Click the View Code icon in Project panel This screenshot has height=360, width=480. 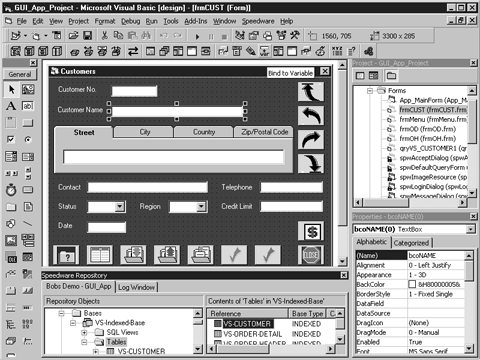tap(360, 76)
